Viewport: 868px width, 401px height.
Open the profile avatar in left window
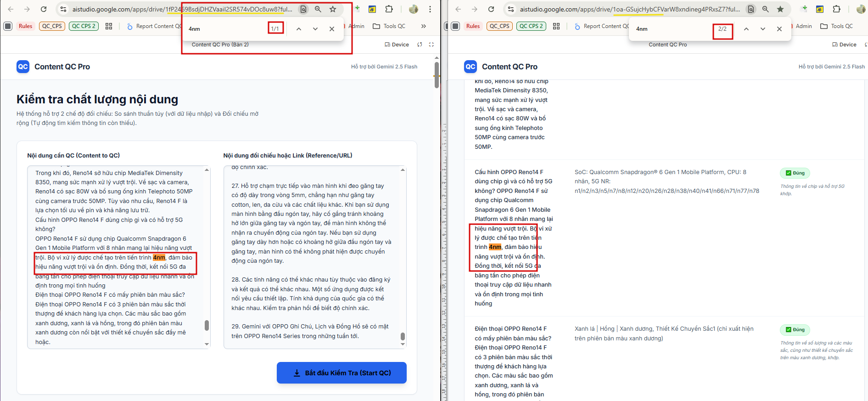click(414, 9)
